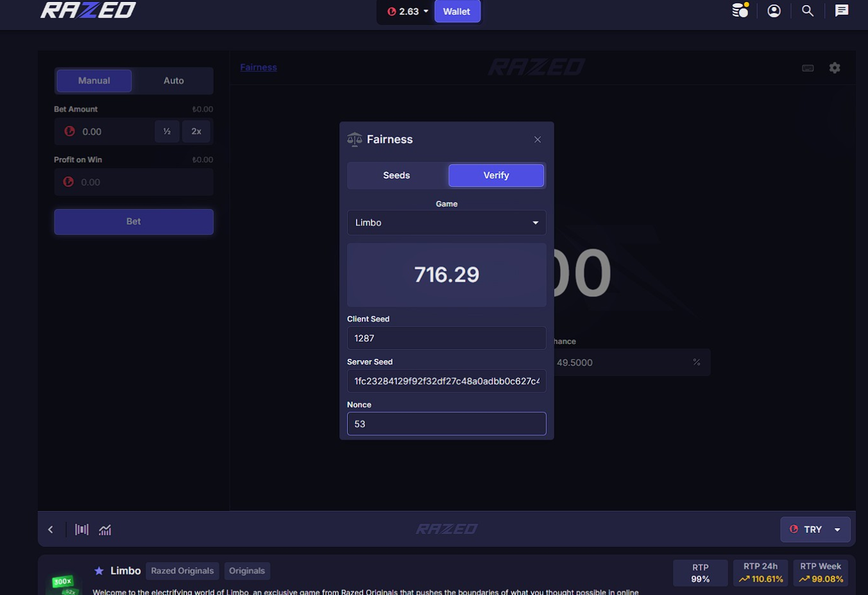Switch to Seeds tab in Fairness dialog
868x595 pixels.
pyautogui.click(x=396, y=175)
